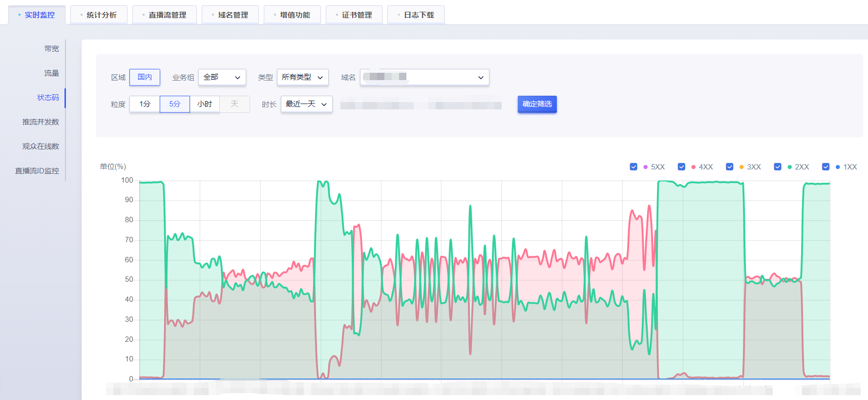Image resolution: width=868 pixels, height=400 pixels.
Task: Uncheck the 4XX series checkbox
Action: pos(681,167)
